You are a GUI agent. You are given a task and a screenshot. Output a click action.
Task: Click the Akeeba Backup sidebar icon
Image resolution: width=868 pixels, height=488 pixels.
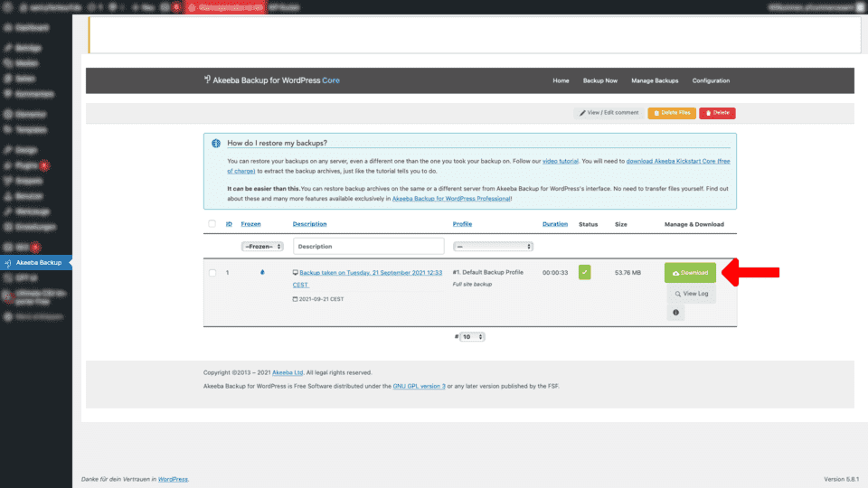point(8,263)
